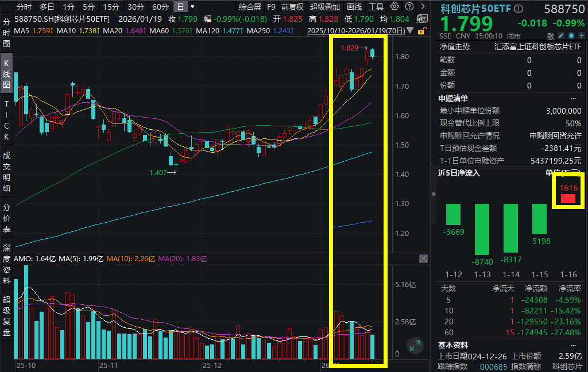Switch to the 60分 timeframe tab
This screenshot has width=588, height=372.
(x=161, y=6)
